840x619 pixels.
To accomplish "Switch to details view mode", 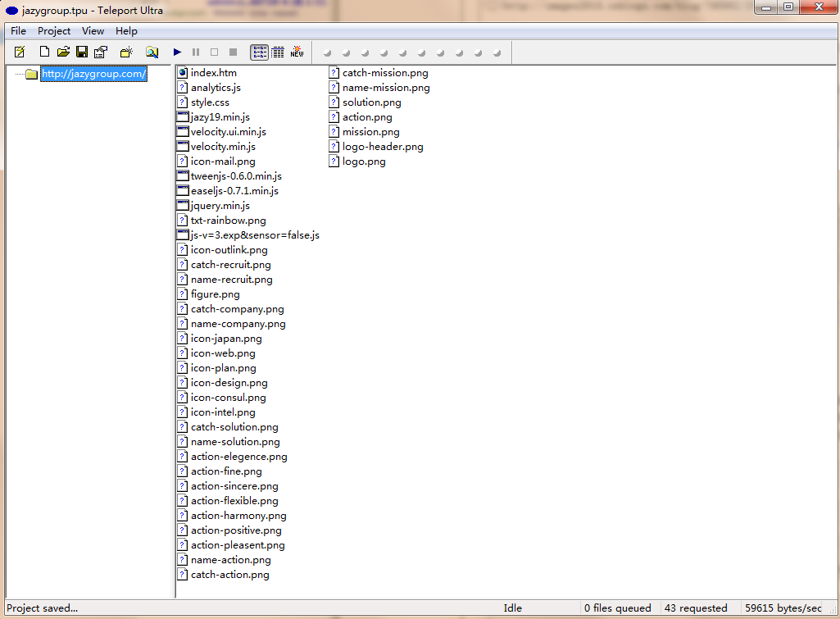I will point(278,52).
